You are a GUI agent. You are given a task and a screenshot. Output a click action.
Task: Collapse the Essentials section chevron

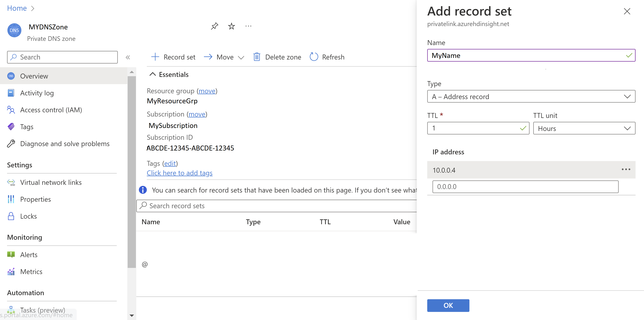[153, 74]
